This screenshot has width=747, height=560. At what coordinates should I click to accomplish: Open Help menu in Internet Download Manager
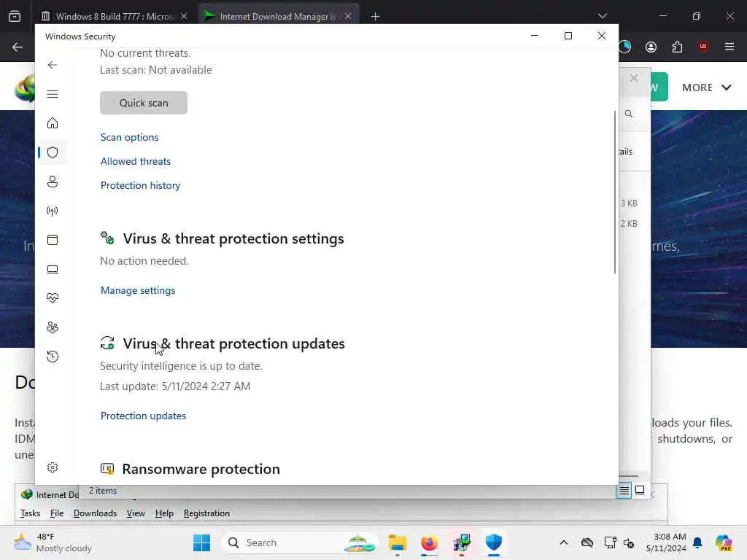point(164,513)
